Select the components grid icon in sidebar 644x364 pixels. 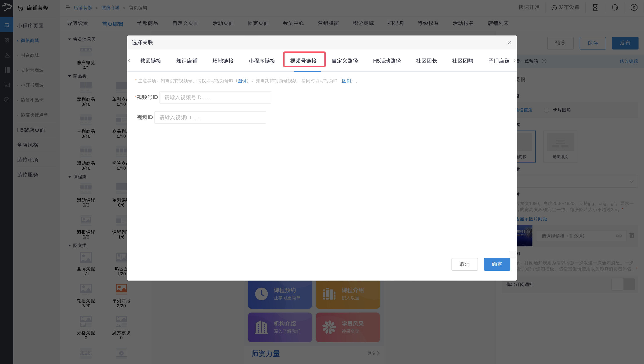point(7,40)
